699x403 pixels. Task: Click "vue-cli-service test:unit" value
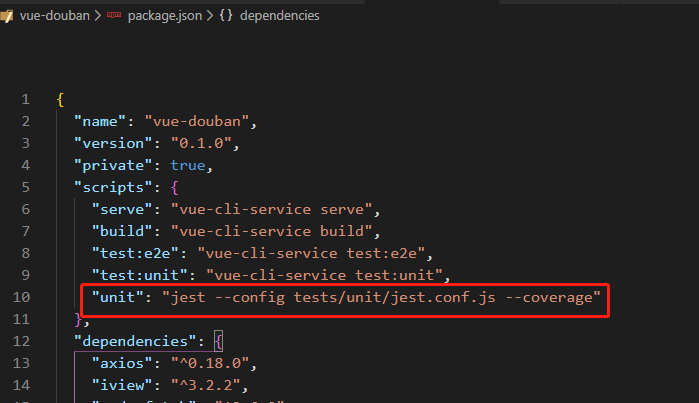tap(324, 275)
